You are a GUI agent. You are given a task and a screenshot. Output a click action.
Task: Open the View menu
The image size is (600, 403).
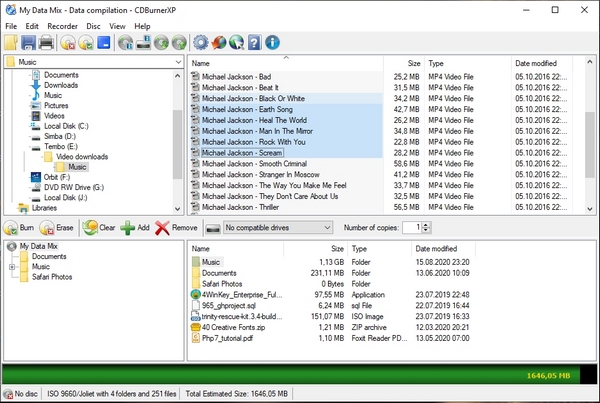117,26
